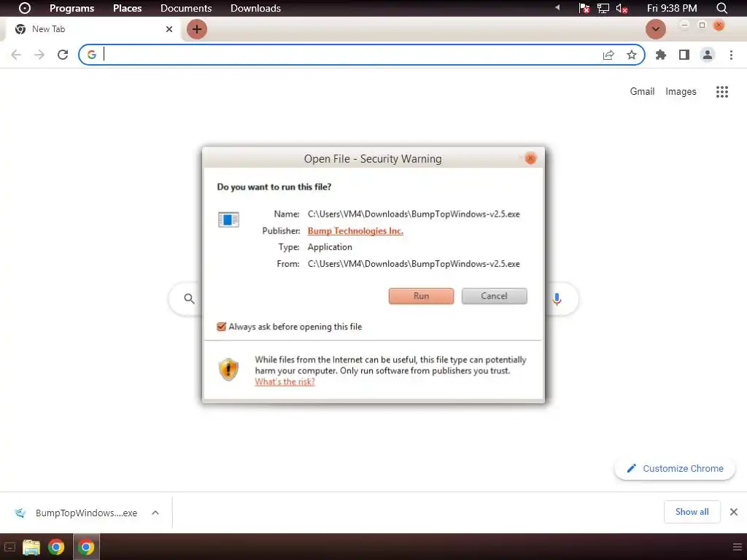747x560 pixels.
Task: Open the Programs menu
Action: coord(72,8)
